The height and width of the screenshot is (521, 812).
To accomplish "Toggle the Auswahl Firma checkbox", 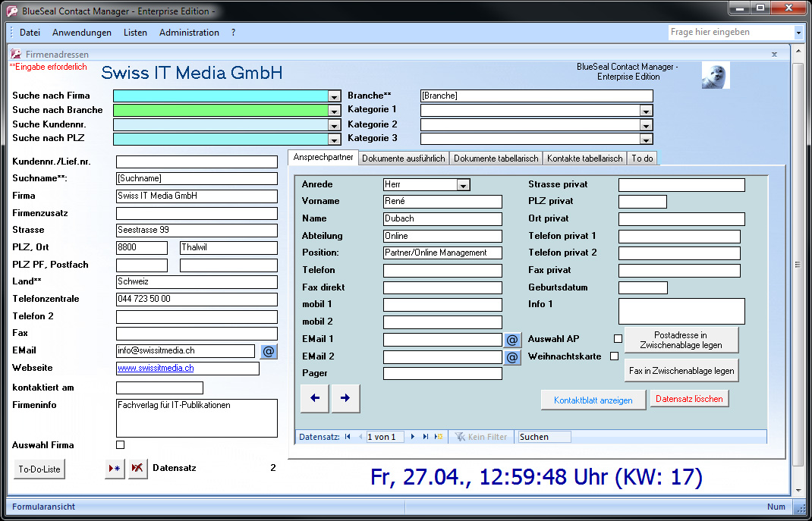I will tap(120, 444).
